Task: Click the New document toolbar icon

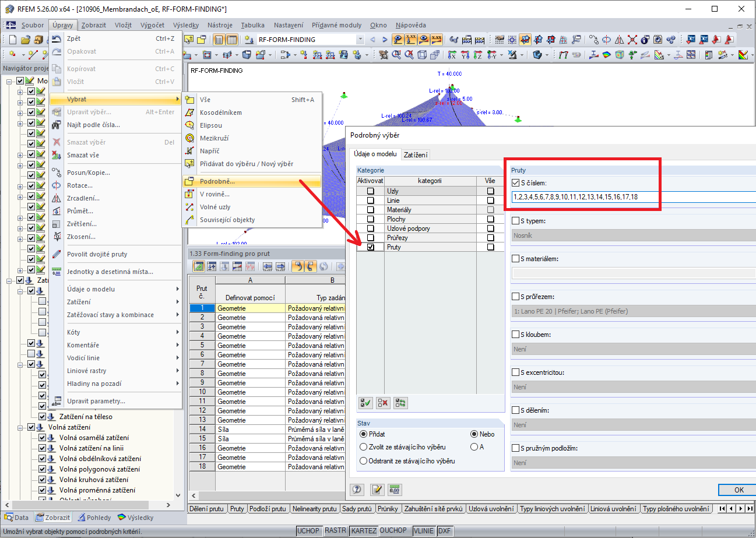Action: tap(13, 40)
